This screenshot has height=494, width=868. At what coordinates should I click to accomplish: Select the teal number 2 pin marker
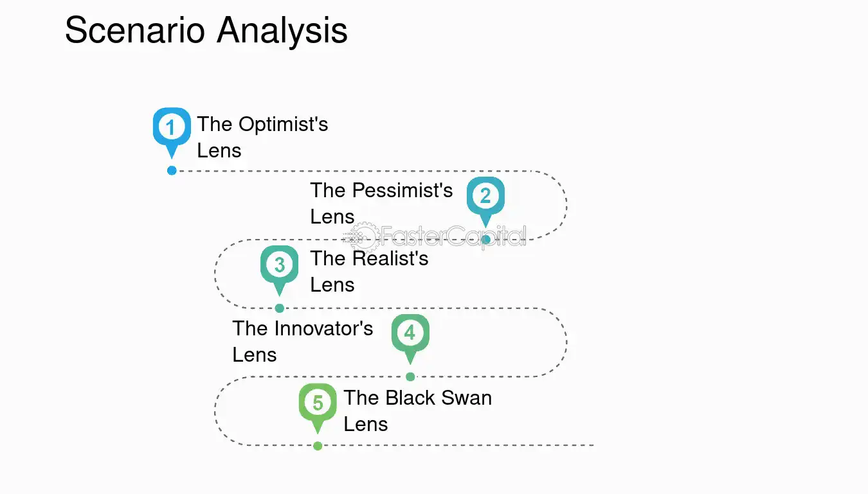pos(485,200)
